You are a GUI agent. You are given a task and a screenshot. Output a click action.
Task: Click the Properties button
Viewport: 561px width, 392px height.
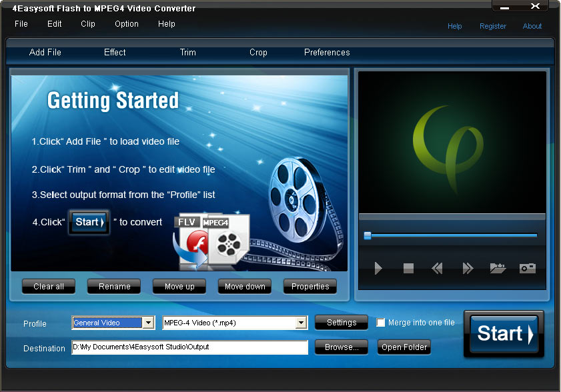pos(310,287)
